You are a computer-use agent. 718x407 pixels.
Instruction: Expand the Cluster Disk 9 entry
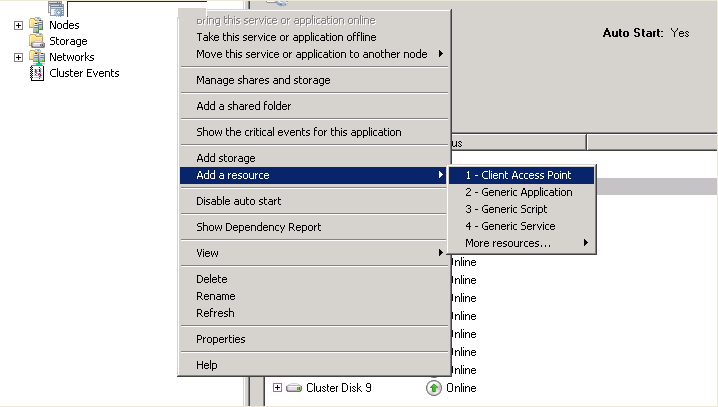point(277,388)
